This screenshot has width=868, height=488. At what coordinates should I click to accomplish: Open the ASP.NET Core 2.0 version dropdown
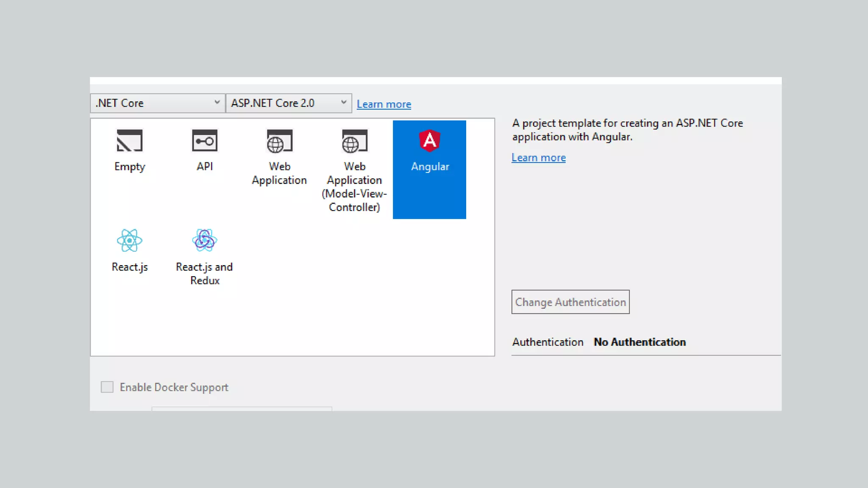tap(289, 103)
